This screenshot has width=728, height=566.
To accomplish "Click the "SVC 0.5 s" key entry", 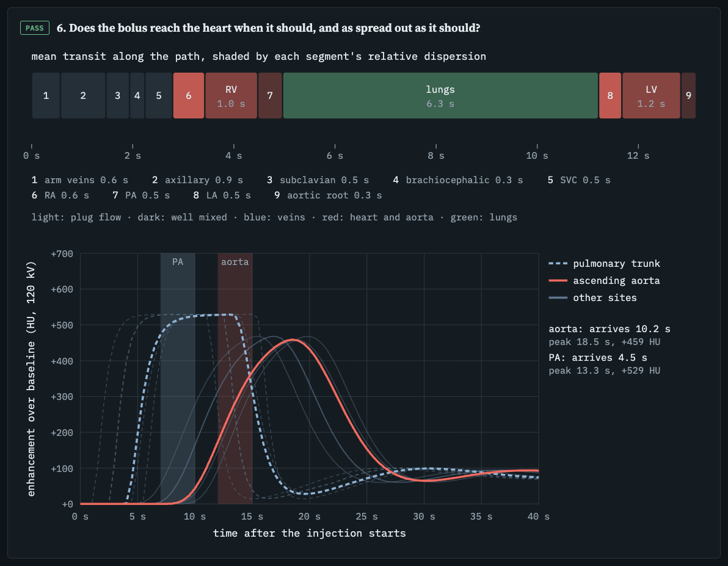I will pos(579,180).
